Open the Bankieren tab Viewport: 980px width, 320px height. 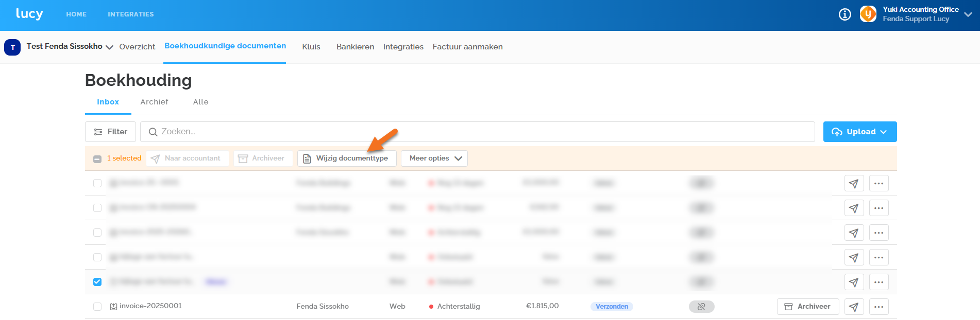tap(356, 47)
